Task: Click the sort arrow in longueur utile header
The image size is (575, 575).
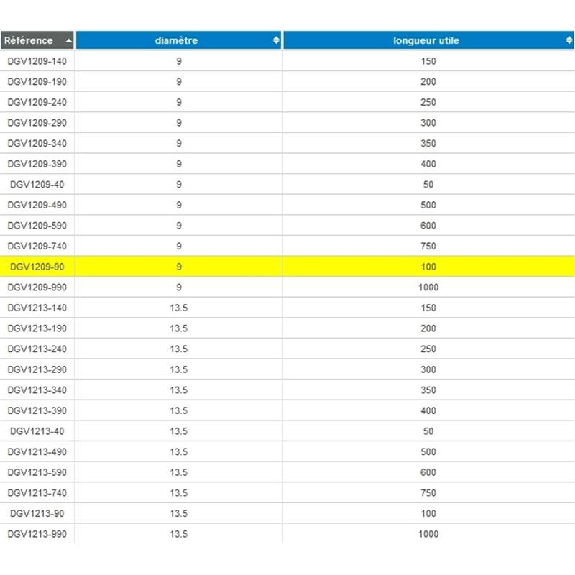Action: click(x=569, y=40)
